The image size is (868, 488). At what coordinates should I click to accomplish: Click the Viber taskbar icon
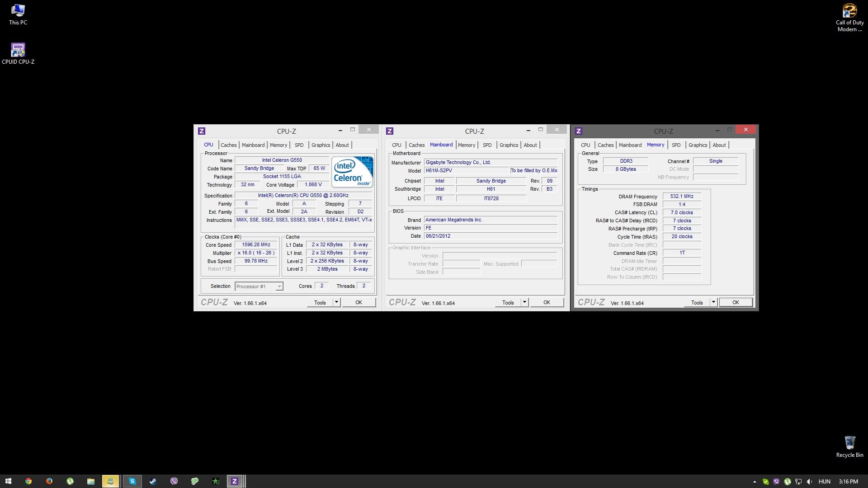pos(174,481)
